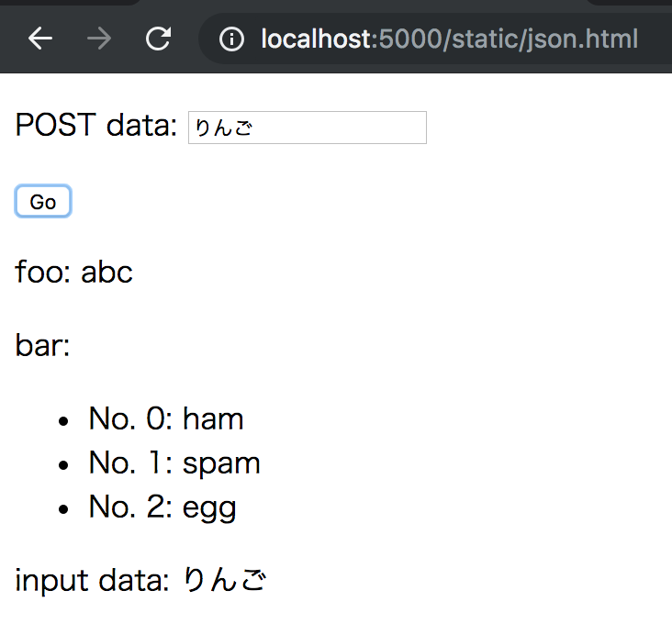
Task: Click the word 'spam' in list
Action: click(221, 463)
